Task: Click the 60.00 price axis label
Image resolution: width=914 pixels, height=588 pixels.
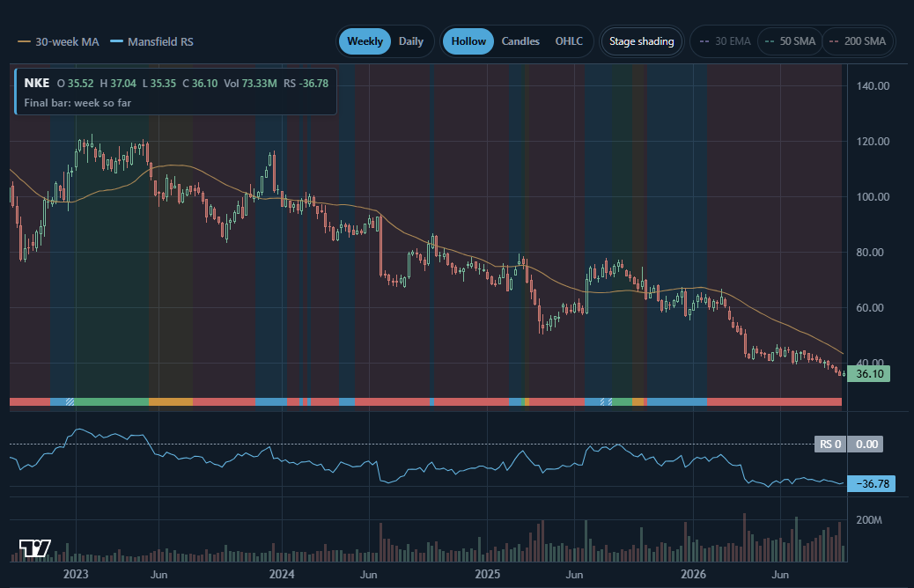Action: [x=870, y=307]
